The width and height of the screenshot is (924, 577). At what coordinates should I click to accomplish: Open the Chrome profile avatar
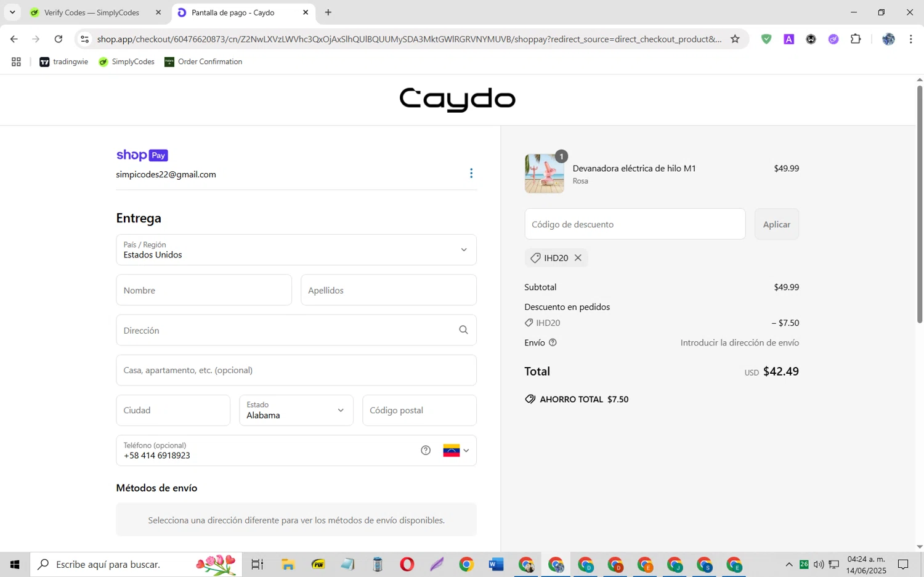click(888, 39)
